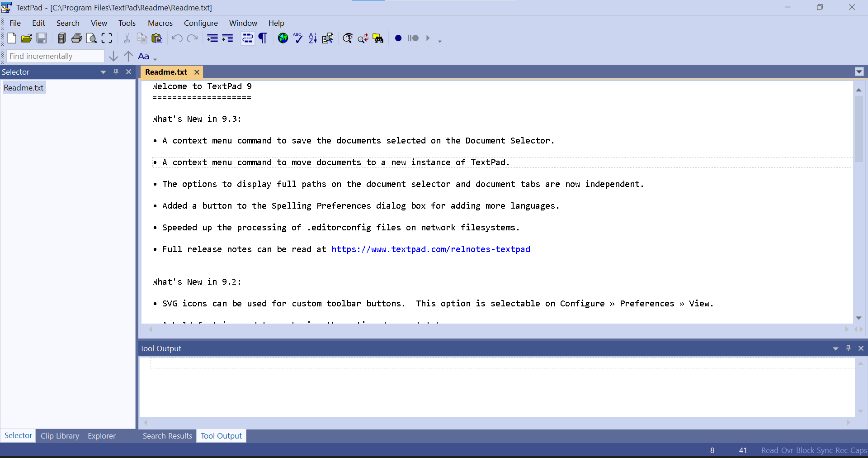
Task: Close the Readme.txt document tab
Action: [x=197, y=72]
